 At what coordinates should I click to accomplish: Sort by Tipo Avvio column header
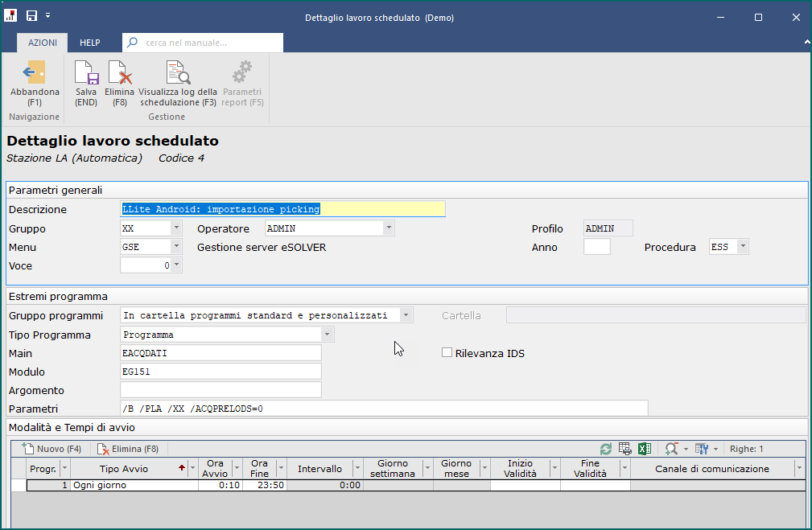(x=124, y=469)
